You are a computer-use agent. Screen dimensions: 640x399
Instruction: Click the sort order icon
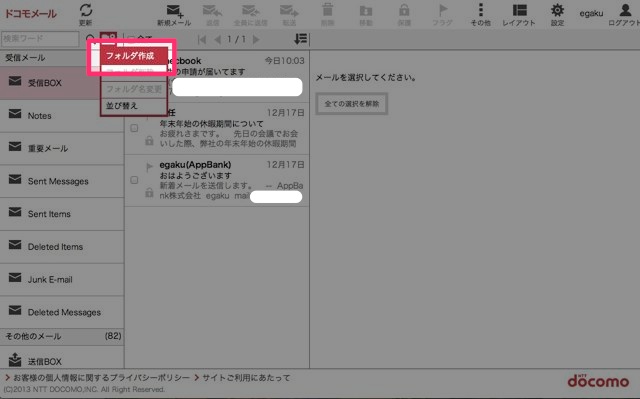(300, 39)
